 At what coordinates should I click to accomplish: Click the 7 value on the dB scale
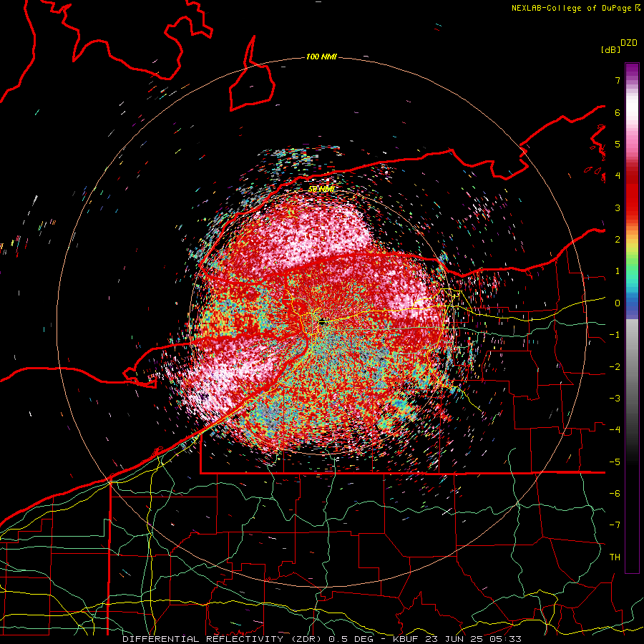[x=618, y=80]
